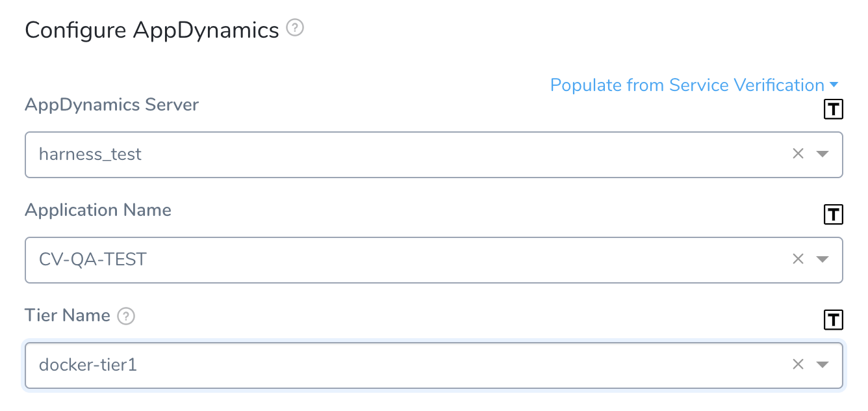Image resolution: width=868 pixels, height=411 pixels.
Task: Expand the Application Name dropdown arrow
Action: pyautogui.click(x=823, y=259)
